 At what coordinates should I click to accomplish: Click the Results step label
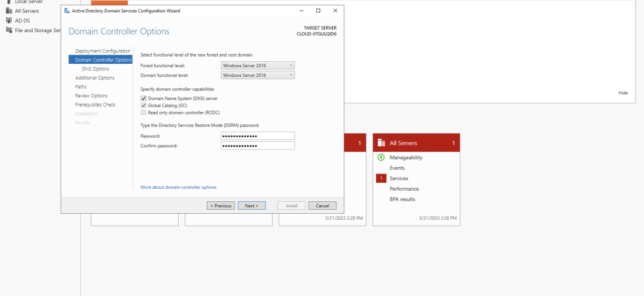(x=82, y=123)
